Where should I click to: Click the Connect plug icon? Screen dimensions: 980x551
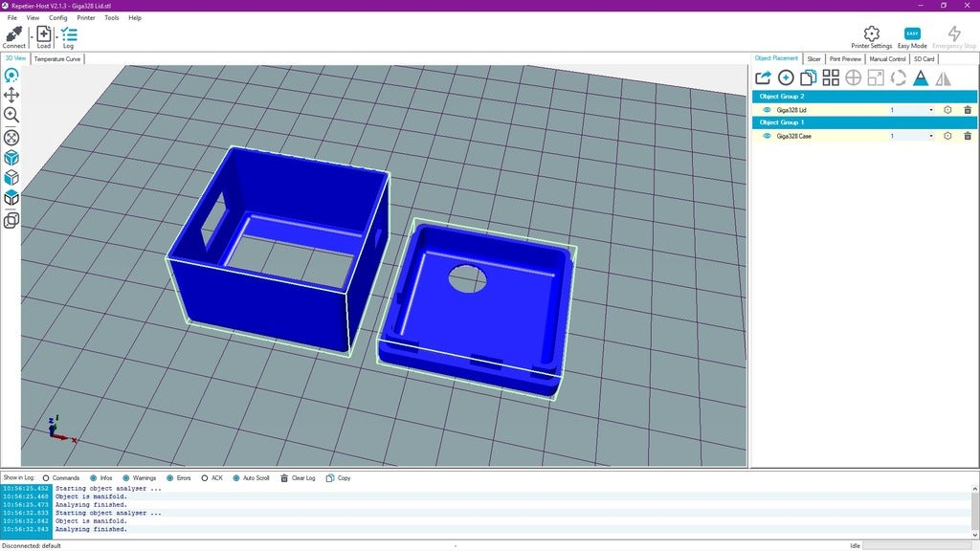13,33
